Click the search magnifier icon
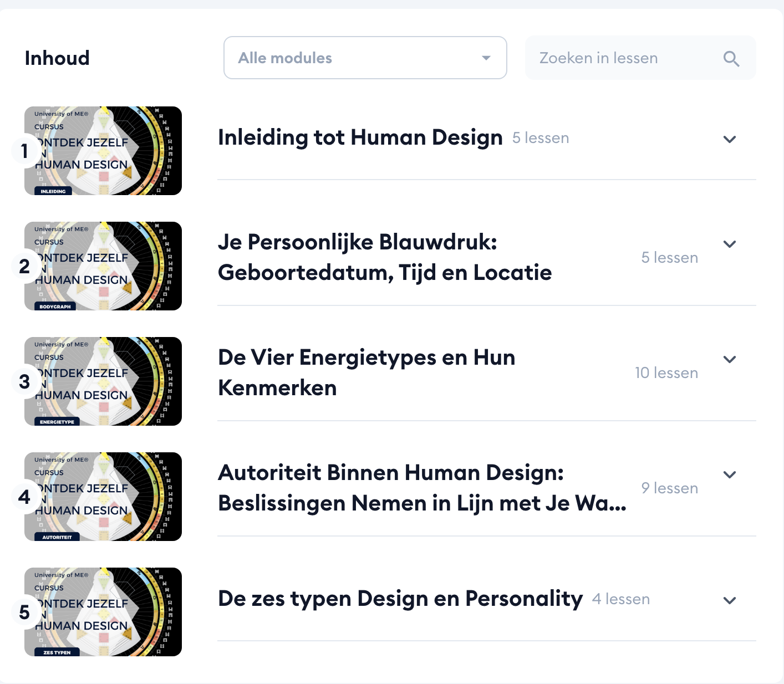Screen dimensions: 784x684 point(731,58)
